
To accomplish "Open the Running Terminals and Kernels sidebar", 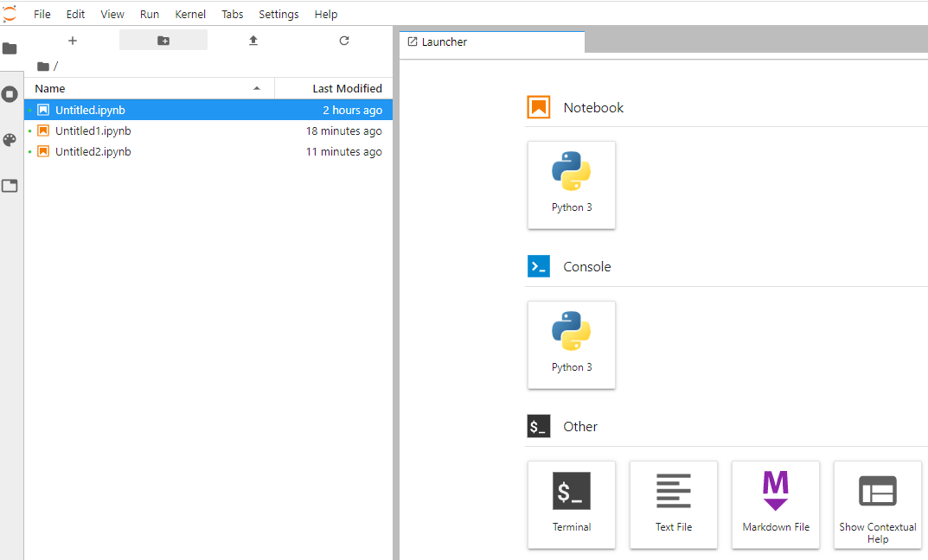I will pyautogui.click(x=10, y=94).
